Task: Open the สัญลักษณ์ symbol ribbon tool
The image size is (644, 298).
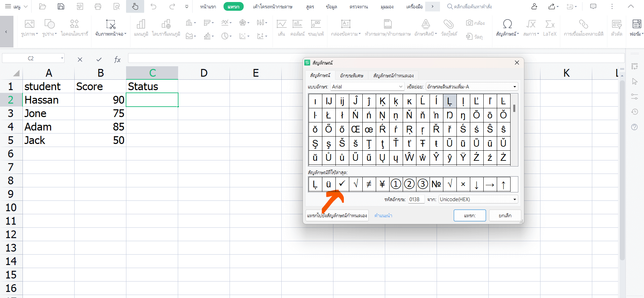Action: point(507,28)
